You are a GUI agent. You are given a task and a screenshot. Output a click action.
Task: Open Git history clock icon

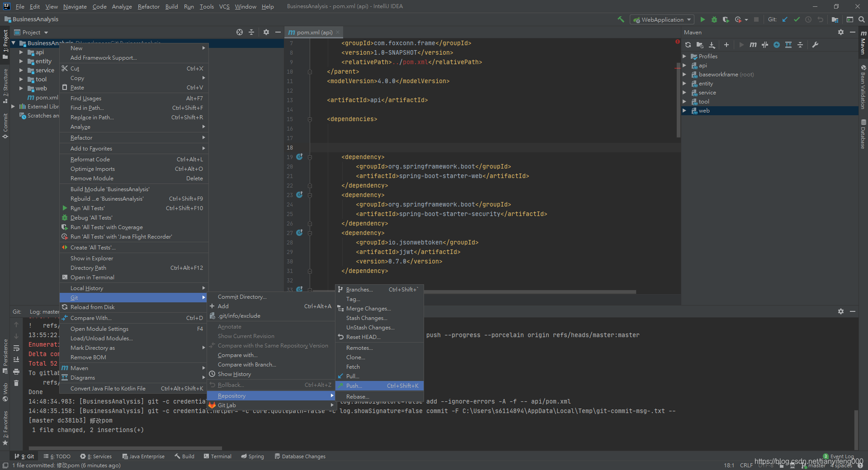click(x=808, y=19)
